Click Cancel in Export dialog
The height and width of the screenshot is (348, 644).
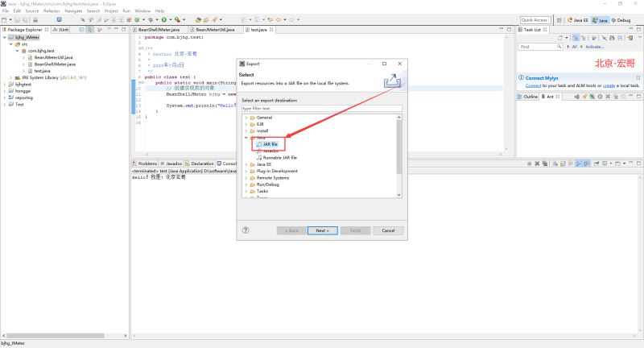pyautogui.click(x=388, y=230)
